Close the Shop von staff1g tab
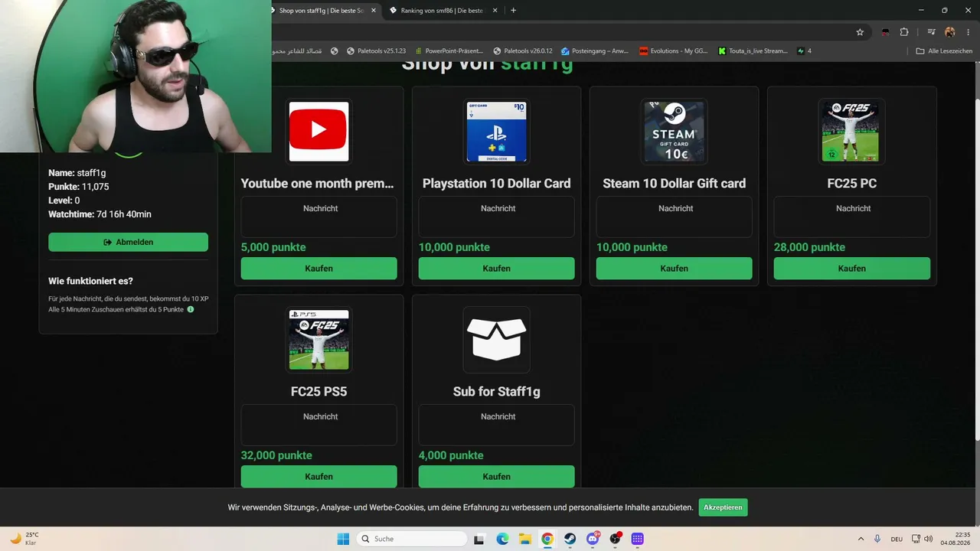The height and width of the screenshot is (551, 980). (374, 11)
